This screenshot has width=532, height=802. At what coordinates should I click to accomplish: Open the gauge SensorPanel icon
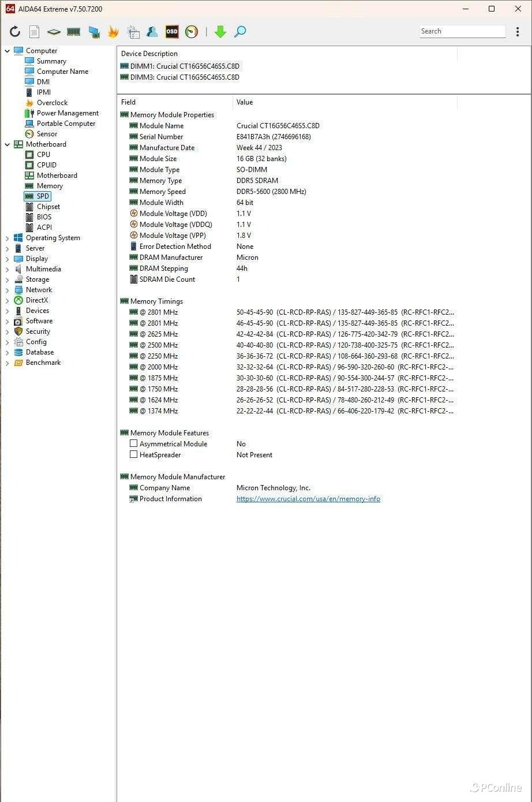[x=192, y=32]
